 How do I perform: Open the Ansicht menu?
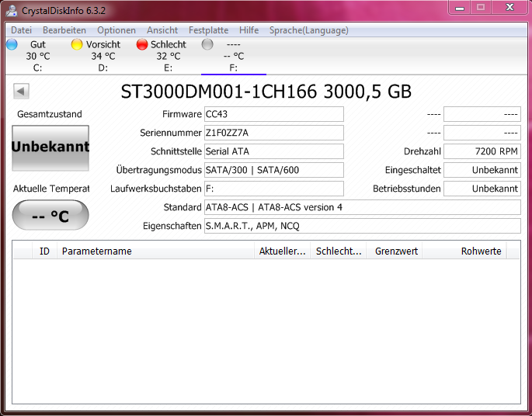click(162, 30)
